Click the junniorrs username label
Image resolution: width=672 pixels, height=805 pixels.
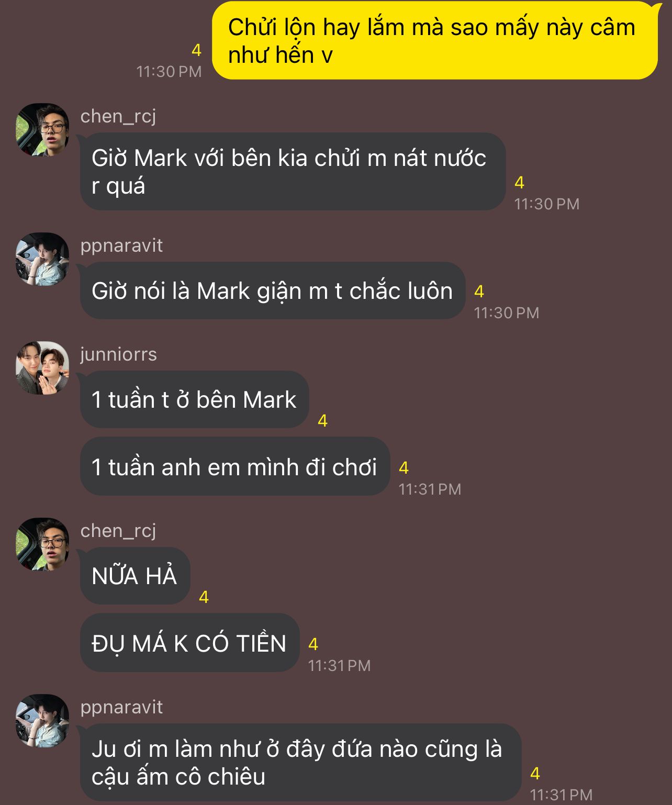(x=118, y=354)
